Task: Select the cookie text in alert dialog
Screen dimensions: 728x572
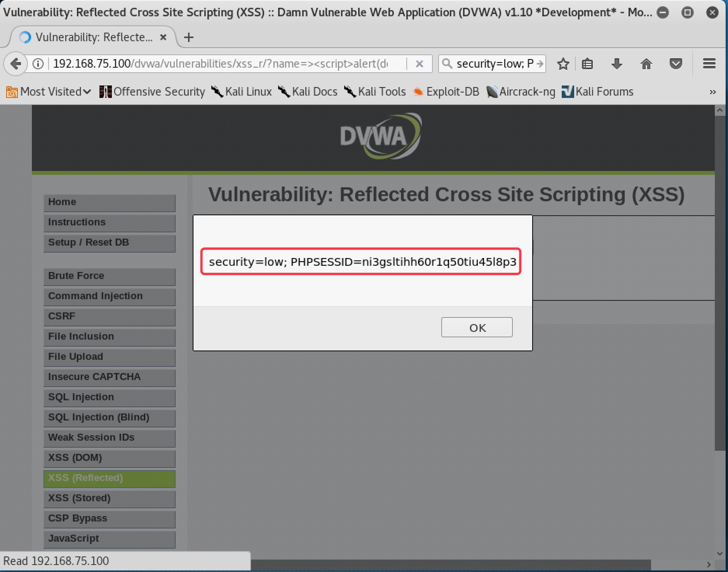Action: [362, 262]
